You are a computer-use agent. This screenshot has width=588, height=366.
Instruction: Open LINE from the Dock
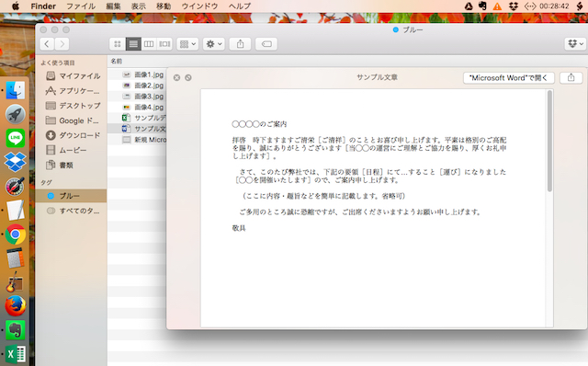pyautogui.click(x=16, y=138)
